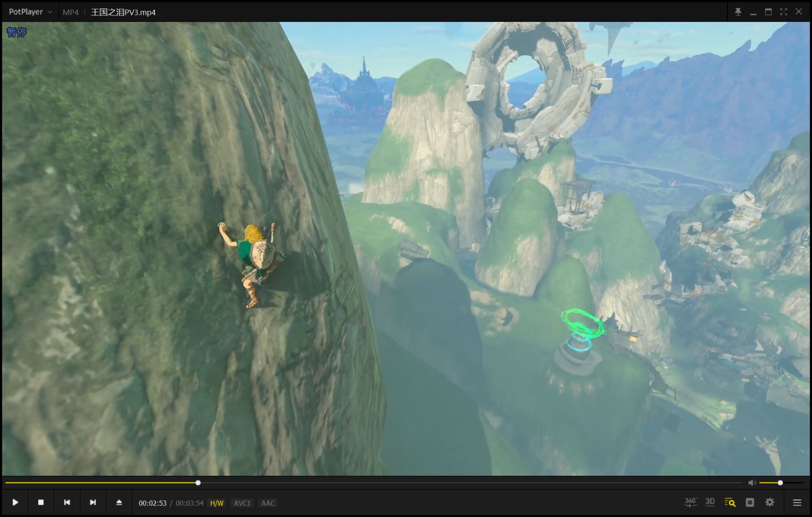Open the playlist search icon

tap(730, 503)
